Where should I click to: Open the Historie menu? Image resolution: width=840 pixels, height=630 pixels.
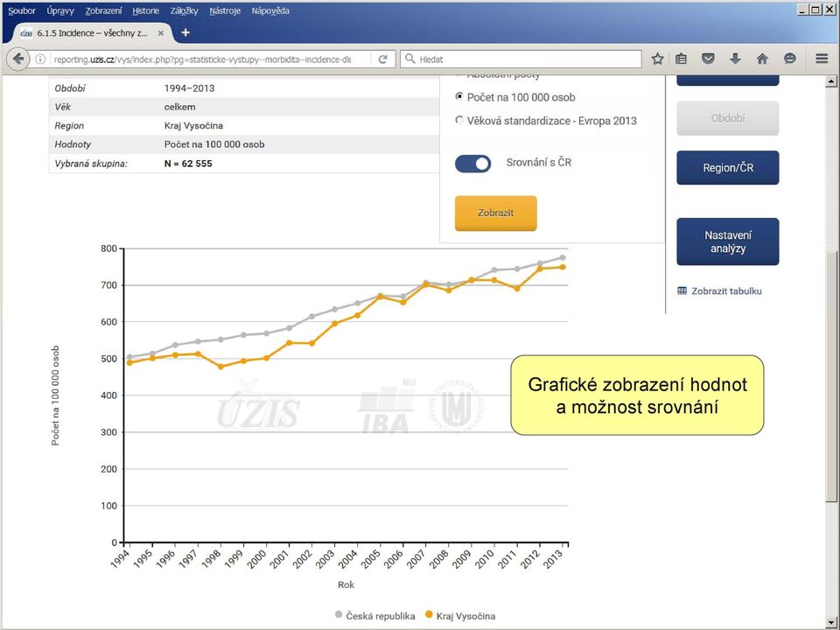tap(146, 10)
